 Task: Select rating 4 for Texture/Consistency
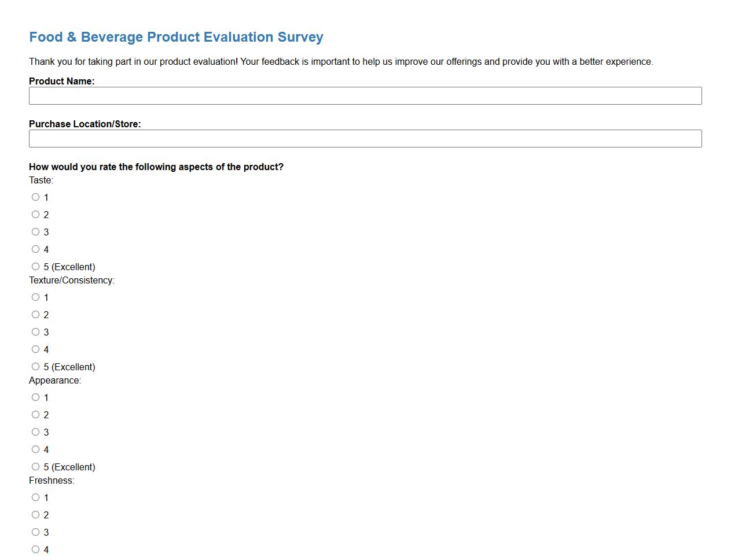[35, 349]
